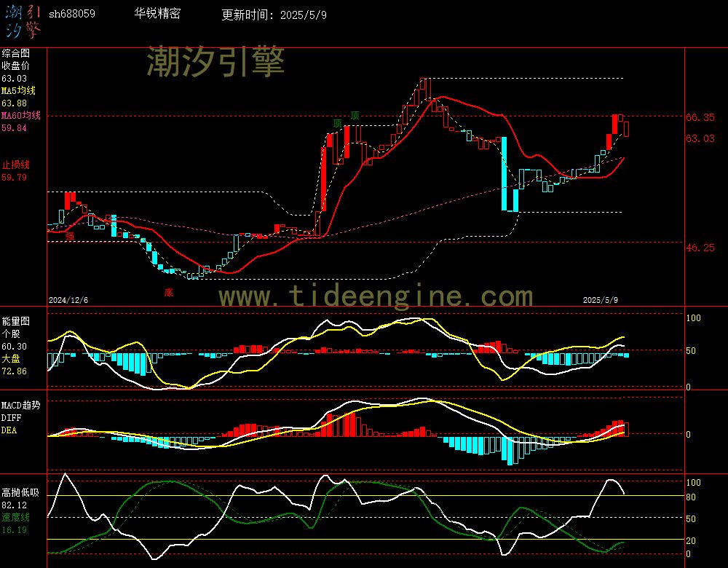Viewport: 728px width, 568px height.
Task: Click the 66.35 price axis label
Action: click(x=700, y=117)
